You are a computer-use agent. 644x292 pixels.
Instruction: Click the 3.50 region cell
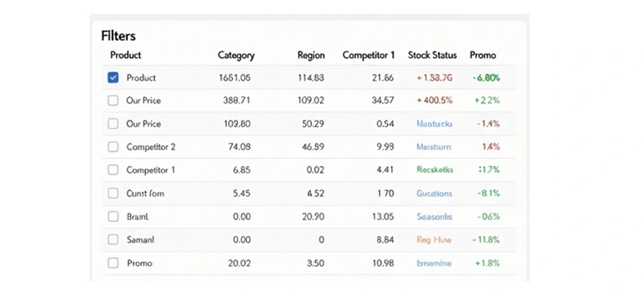pos(316,263)
